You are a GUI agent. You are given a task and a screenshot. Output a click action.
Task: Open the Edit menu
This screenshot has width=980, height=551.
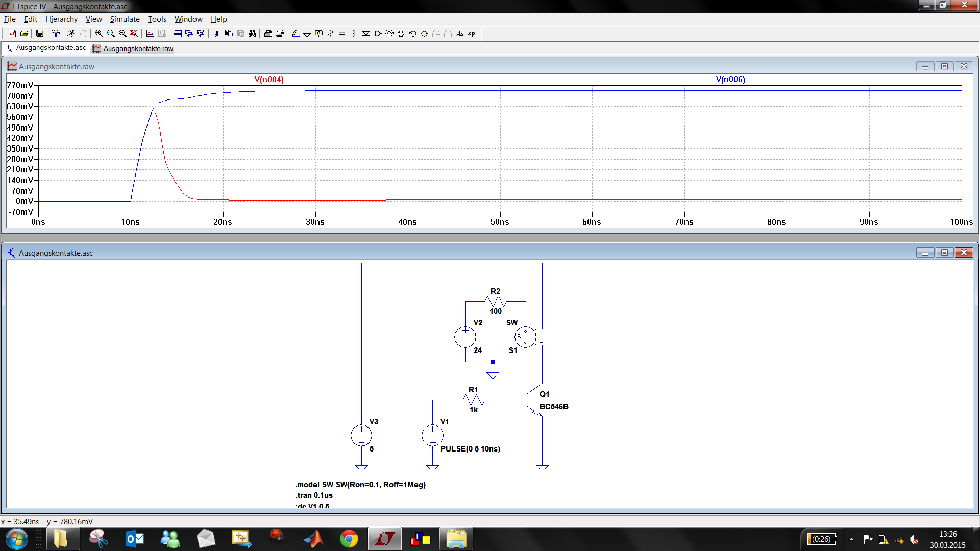(x=31, y=19)
